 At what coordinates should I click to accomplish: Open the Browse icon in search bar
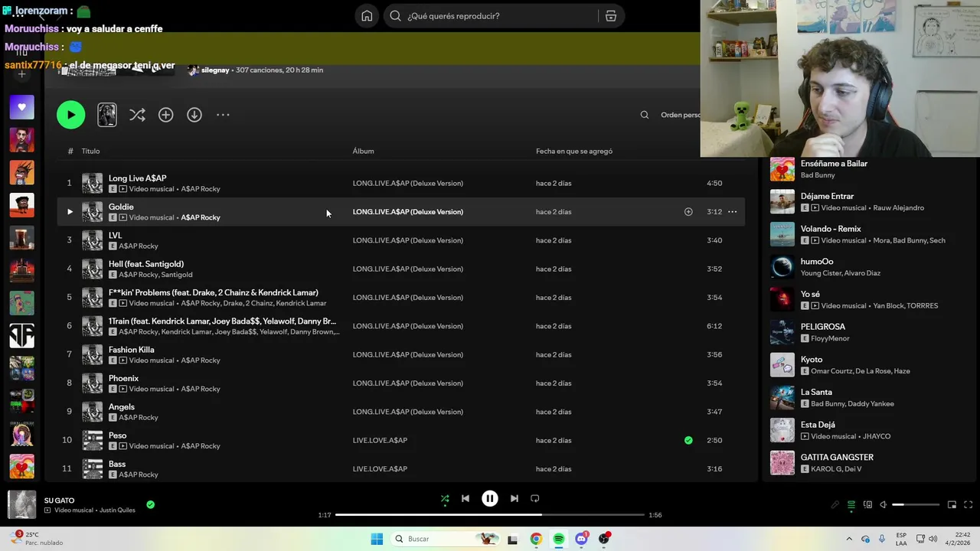pyautogui.click(x=610, y=16)
